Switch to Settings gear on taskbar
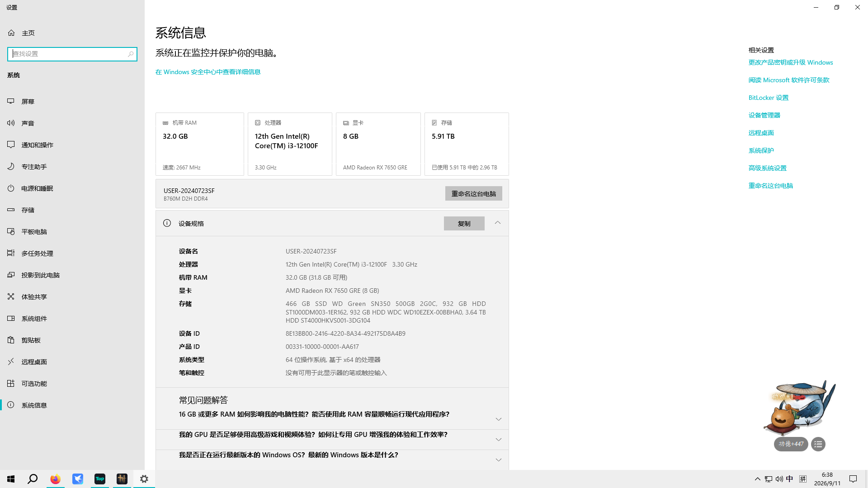 click(144, 479)
